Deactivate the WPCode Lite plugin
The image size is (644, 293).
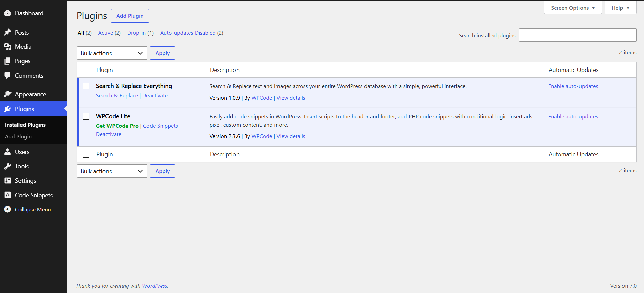109,134
